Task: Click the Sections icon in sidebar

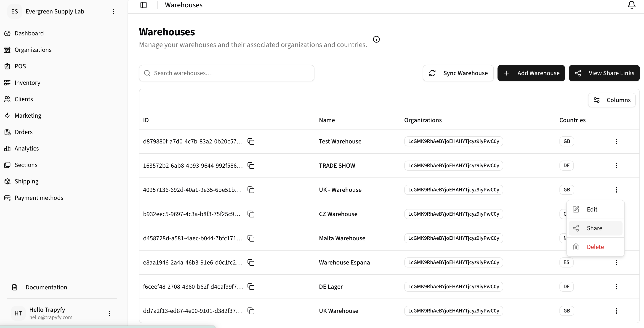Action: pyautogui.click(x=8, y=165)
